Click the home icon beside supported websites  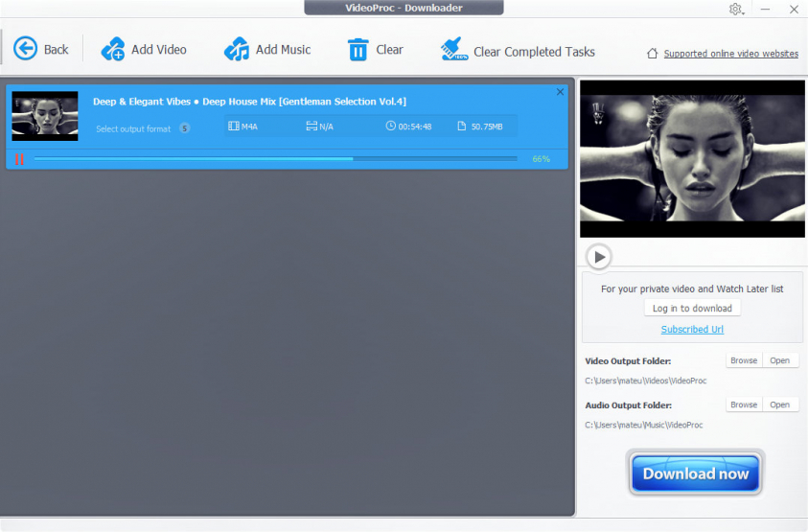[x=653, y=54]
